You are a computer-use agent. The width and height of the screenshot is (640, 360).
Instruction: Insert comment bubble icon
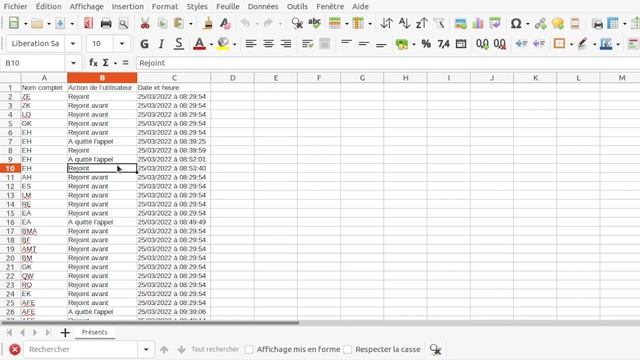click(558, 23)
